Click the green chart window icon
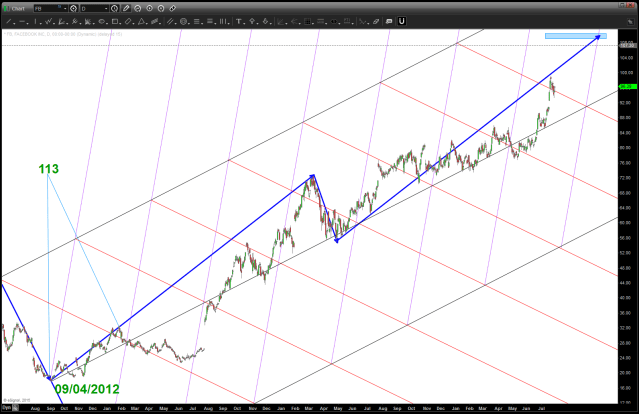 click(x=7, y=8)
